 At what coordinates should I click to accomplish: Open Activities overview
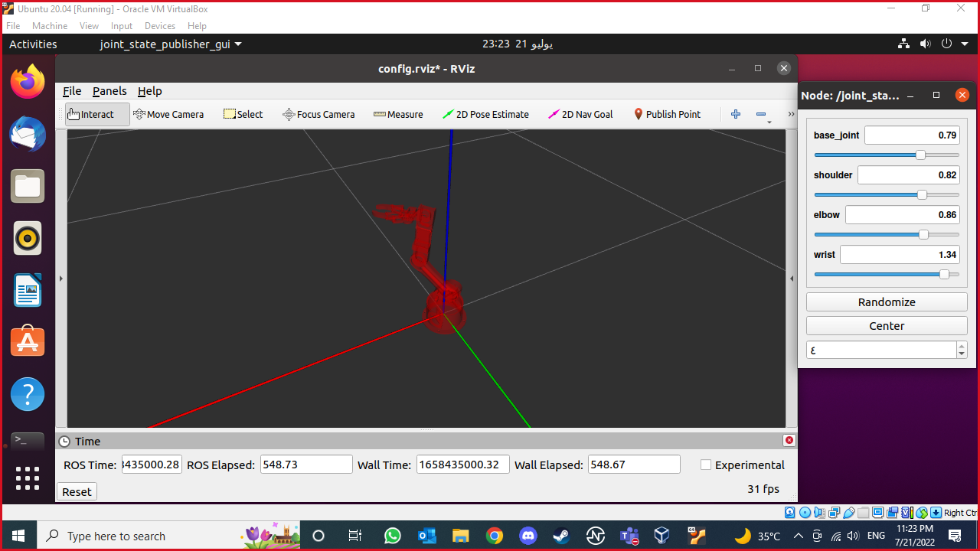pyautogui.click(x=33, y=44)
